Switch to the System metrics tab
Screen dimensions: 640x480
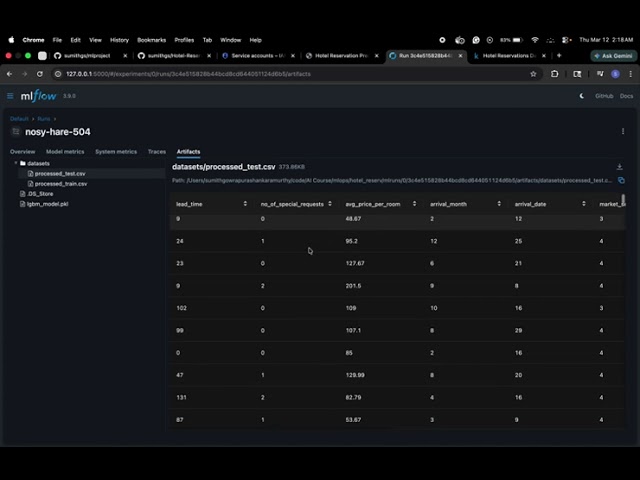(x=116, y=151)
